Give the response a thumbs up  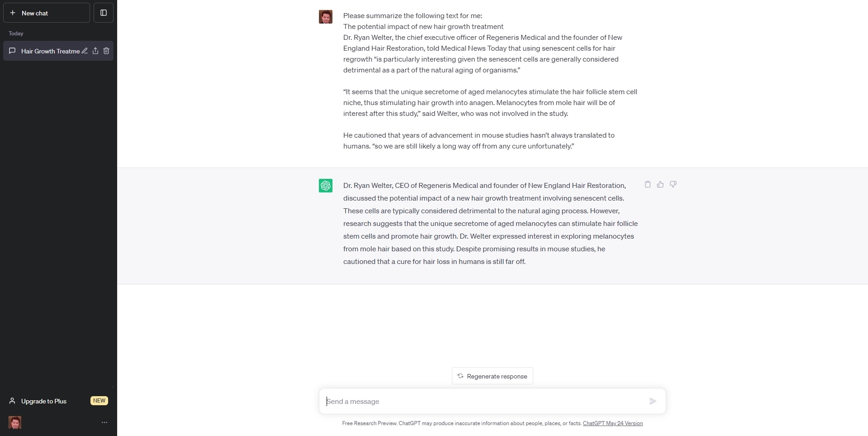point(660,184)
